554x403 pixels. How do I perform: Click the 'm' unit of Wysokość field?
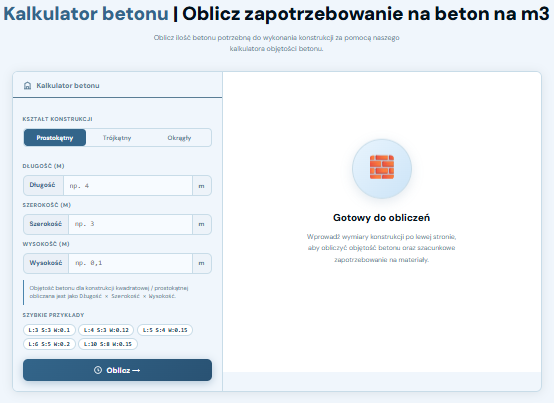[x=202, y=263]
